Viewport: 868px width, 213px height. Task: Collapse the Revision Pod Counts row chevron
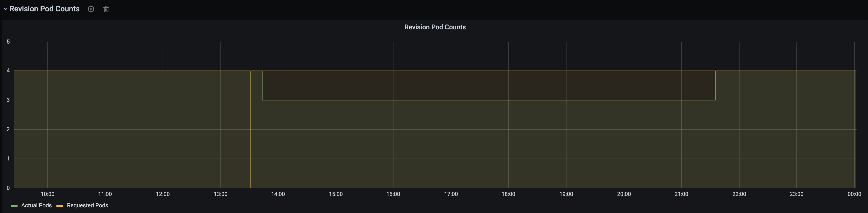pos(5,9)
